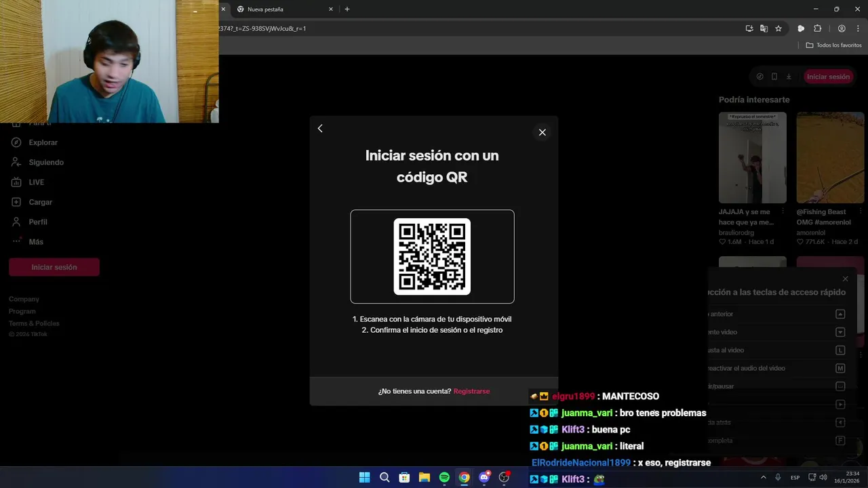868x488 pixels.
Task: Click the F key fullscreen shortcut icon
Action: pos(840,441)
